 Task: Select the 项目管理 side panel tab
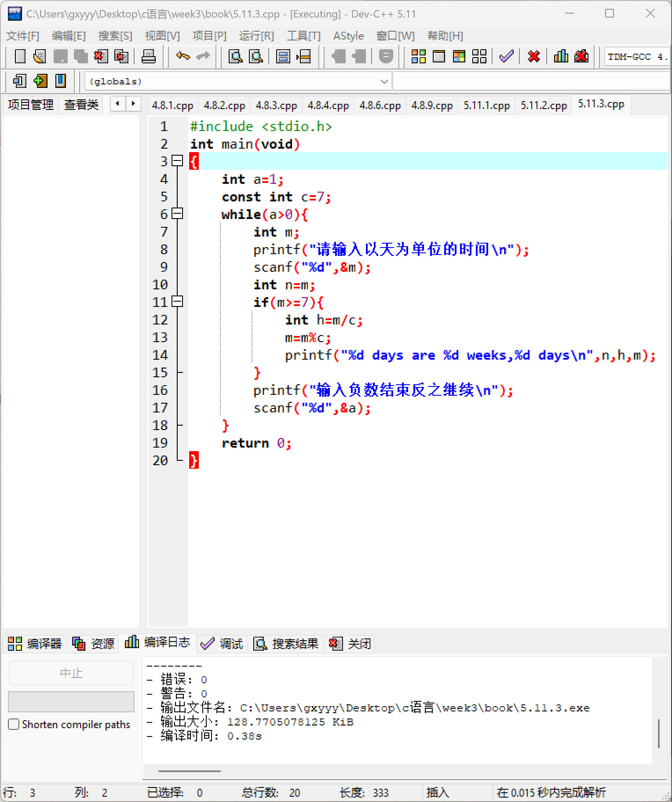pyautogui.click(x=30, y=105)
